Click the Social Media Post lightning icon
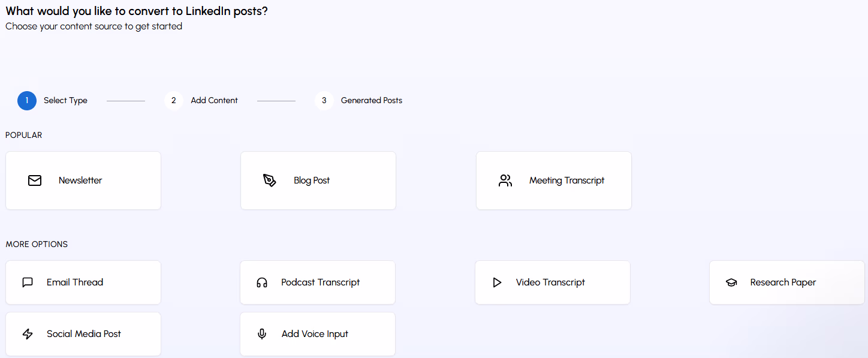Viewport: 868px width, 358px height. [x=27, y=333]
